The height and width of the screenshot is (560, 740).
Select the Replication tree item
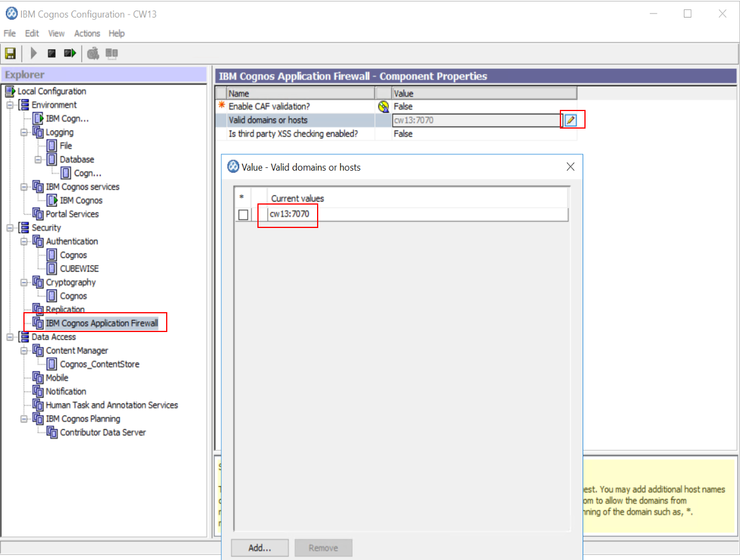coord(65,309)
